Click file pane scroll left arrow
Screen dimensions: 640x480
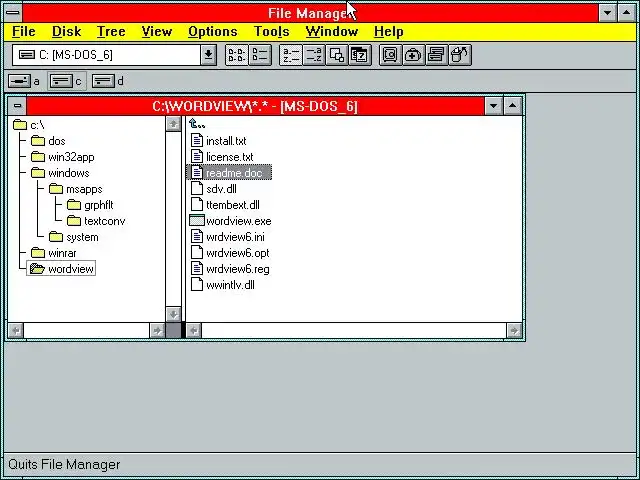pos(194,330)
